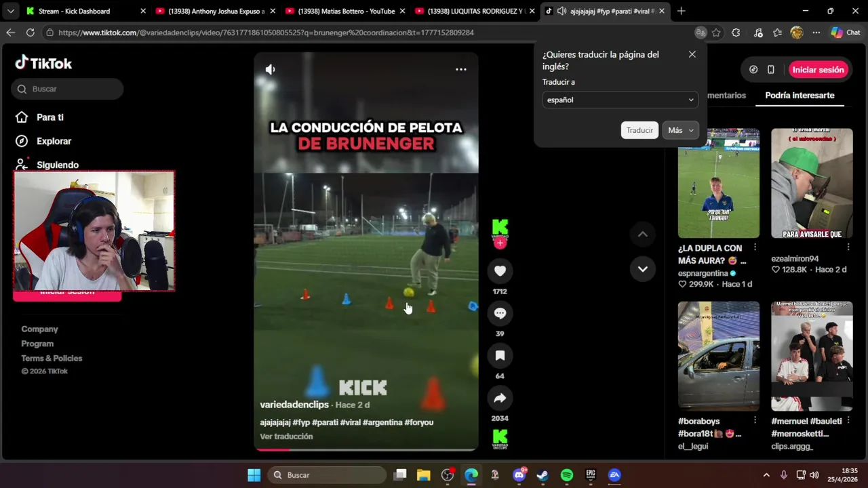Open compass-style icon beside Iniciar sesión

pyautogui.click(x=753, y=70)
